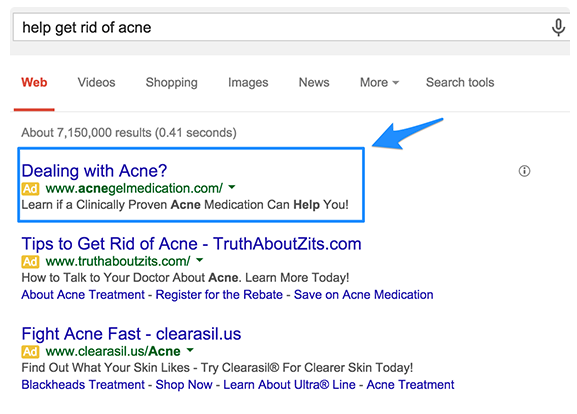Expand the dropdown arrow after clearasil.us/Acne
The width and height of the screenshot is (577, 414).
pos(190,350)
